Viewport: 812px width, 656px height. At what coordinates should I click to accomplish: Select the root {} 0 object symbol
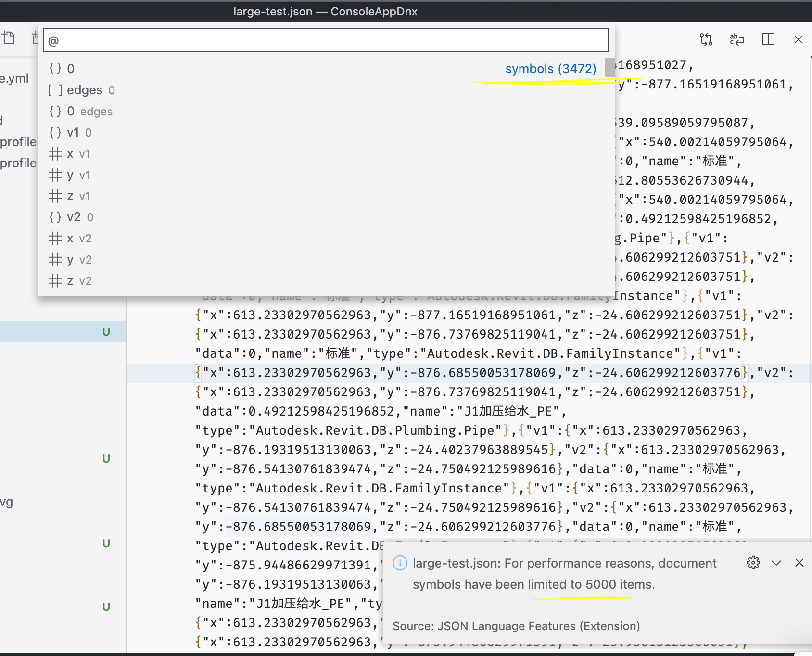tap(61, 68)
